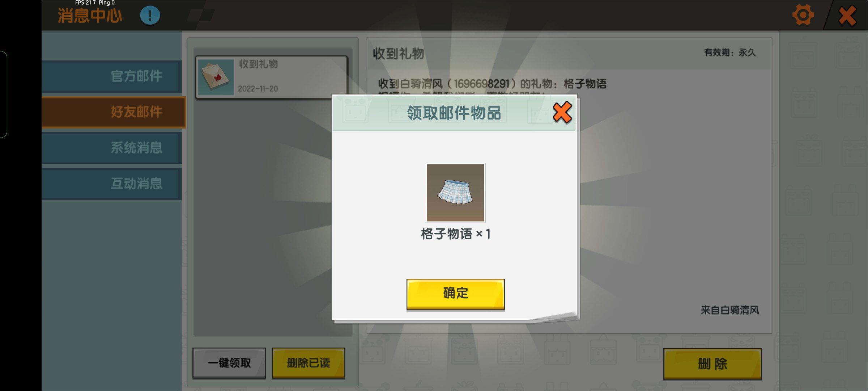The width and height of the screenshot is (868, 391).
Task: Dismiss the 领取邮件物品 dialog with the orange X
Action: pos(562,113)
